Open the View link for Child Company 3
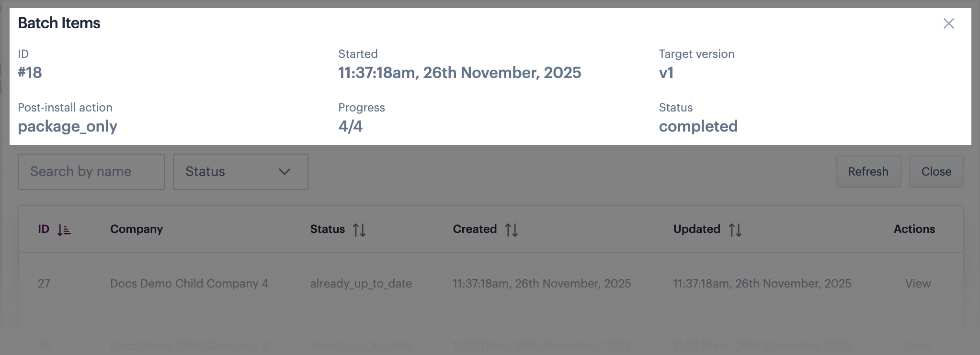 pyautogui.click(x=918, y=345)
